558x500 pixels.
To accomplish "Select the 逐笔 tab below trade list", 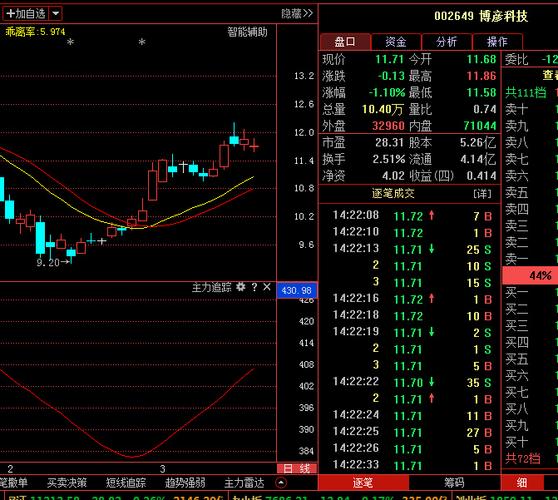I will click(x=363, y=483).
